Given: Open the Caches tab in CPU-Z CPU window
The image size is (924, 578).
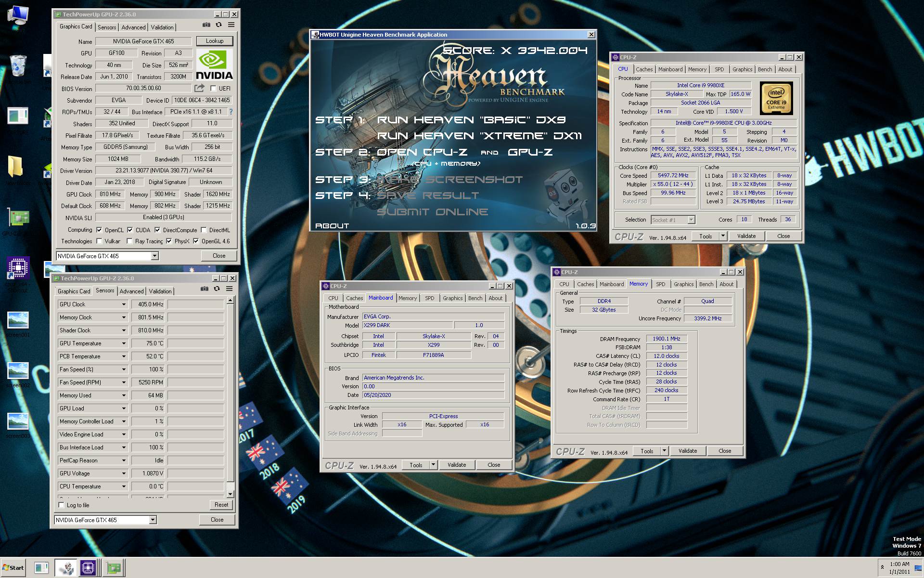Looking at the screenshot, I should pos(644,69).
